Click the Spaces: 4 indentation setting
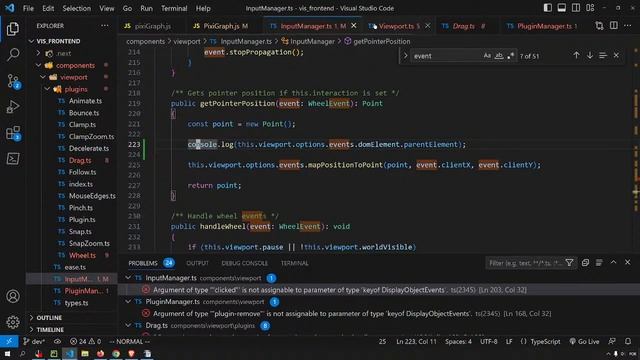The height and width of the screenshot is (360, 640). click(x=458, y=342)
